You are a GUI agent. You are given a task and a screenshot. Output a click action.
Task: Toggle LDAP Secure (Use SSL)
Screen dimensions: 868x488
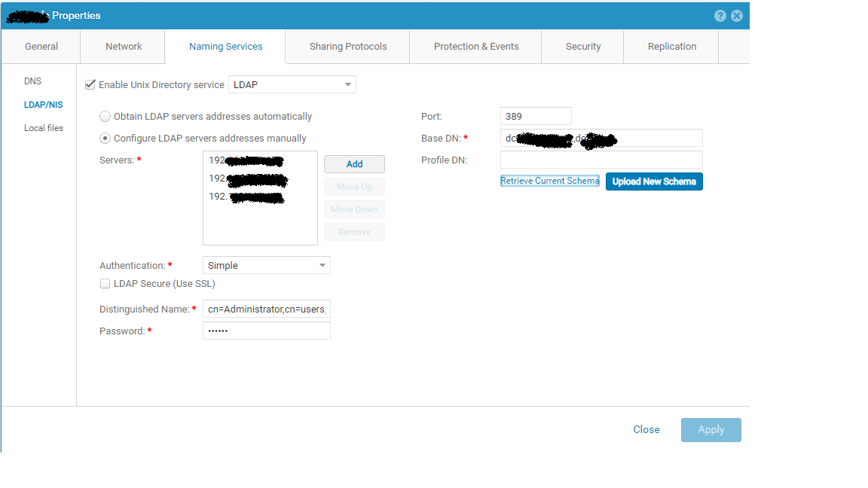tap(105, 283)
